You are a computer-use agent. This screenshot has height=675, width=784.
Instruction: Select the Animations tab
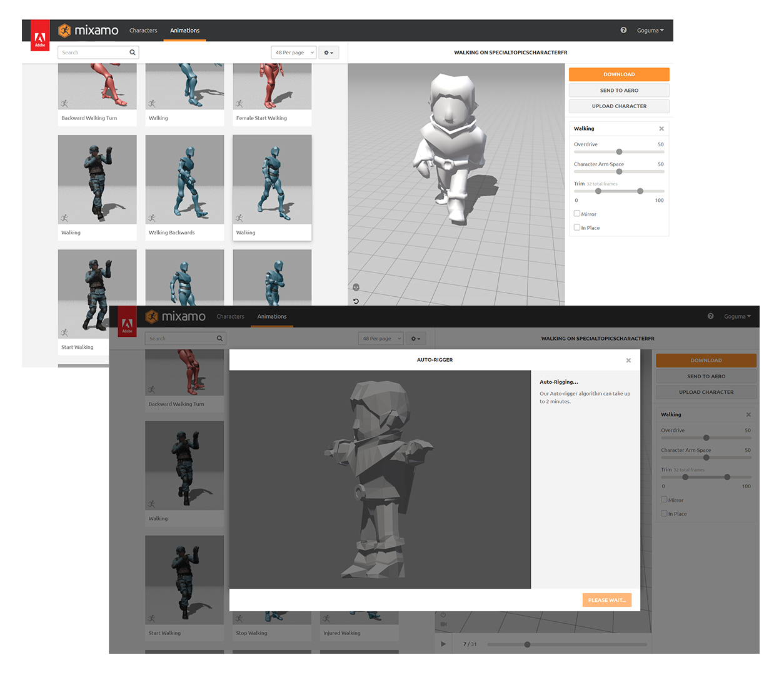[x=184, y=30]
